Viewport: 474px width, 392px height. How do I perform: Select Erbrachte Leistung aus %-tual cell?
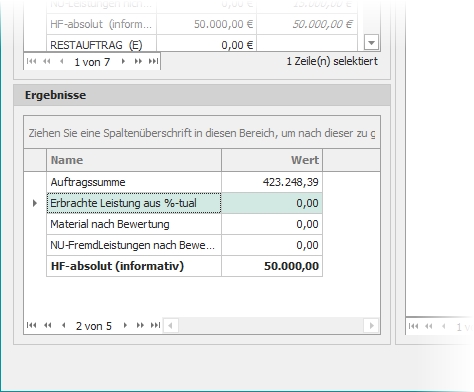click(x=134, y=203)
